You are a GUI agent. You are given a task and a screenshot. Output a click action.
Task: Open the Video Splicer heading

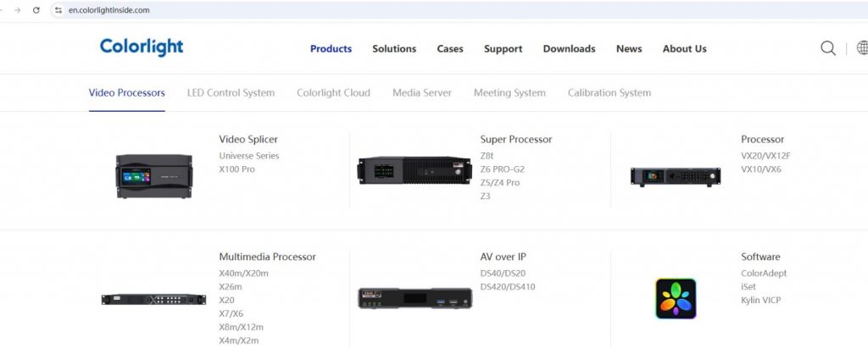pos(248,140)
